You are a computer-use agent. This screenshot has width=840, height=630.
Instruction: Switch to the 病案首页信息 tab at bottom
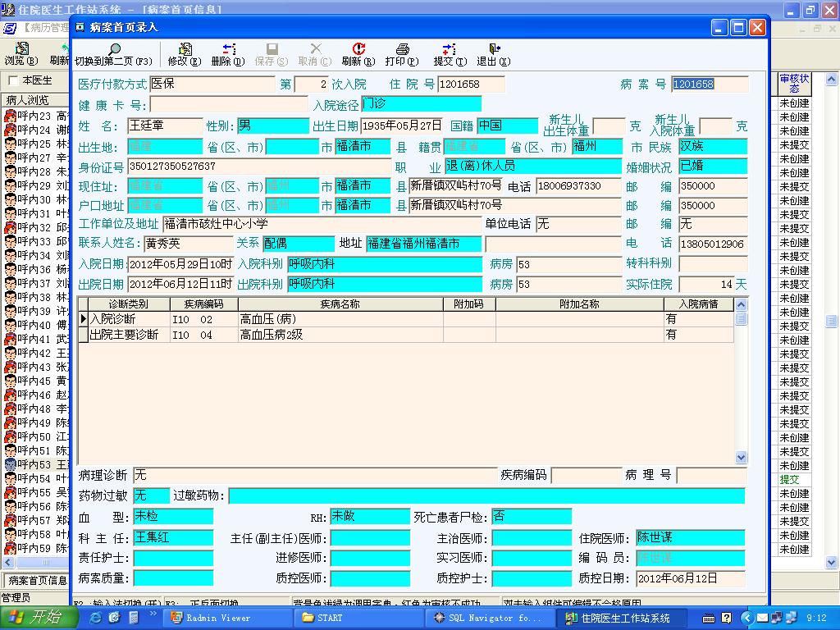[36, 580]
